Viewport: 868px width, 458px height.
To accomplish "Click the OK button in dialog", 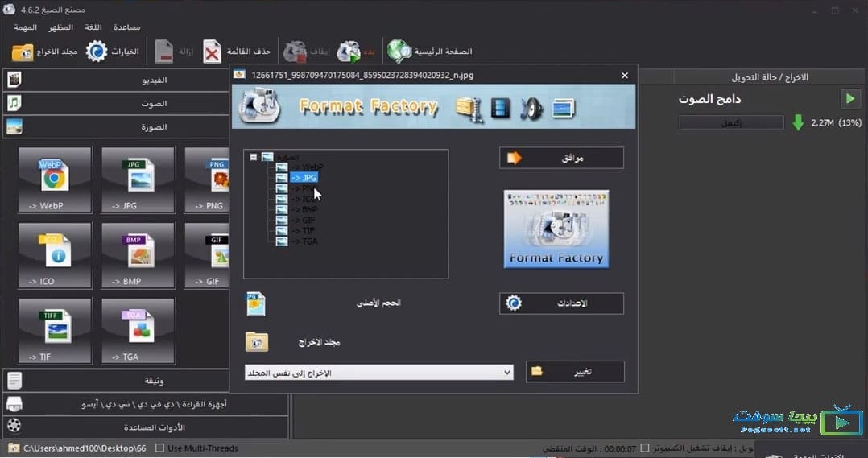I will pos(561,159).
